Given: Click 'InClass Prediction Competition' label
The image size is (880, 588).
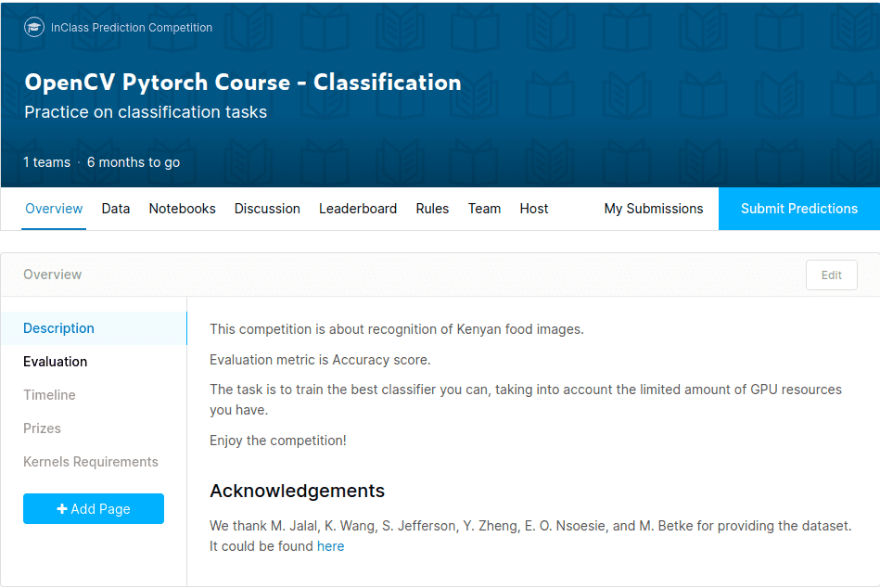Looking at the screenshot, I should click(132, 28).
